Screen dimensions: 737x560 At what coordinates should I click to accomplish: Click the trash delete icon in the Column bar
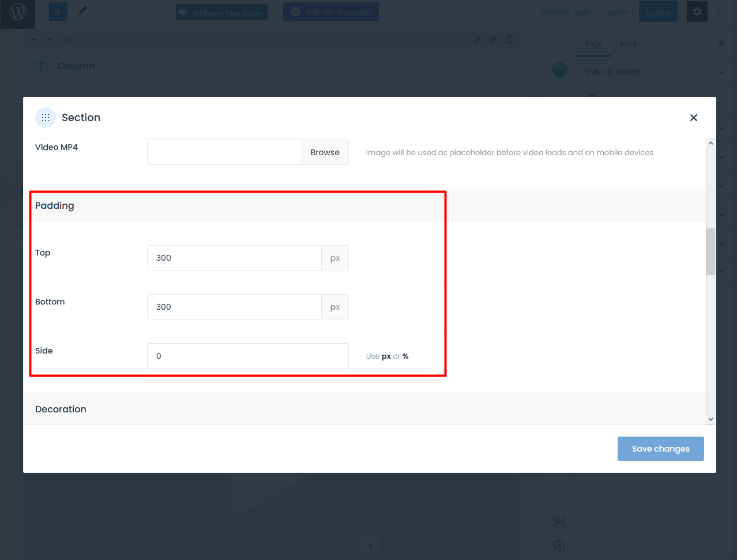point(509,39)
